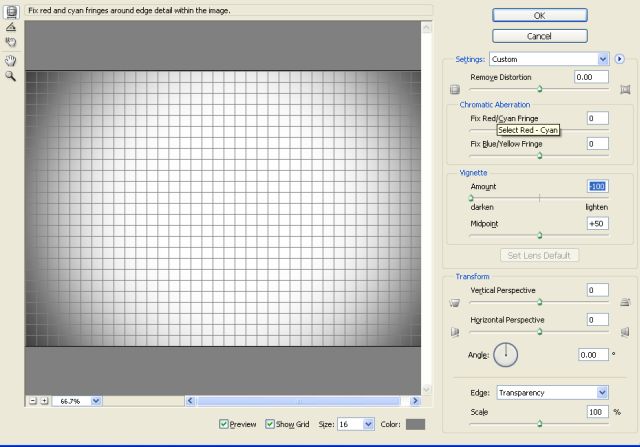This screenshot has height=447, width=640.
Task: Click the Vignette Amount slider handle
Action: click(471, 198)
